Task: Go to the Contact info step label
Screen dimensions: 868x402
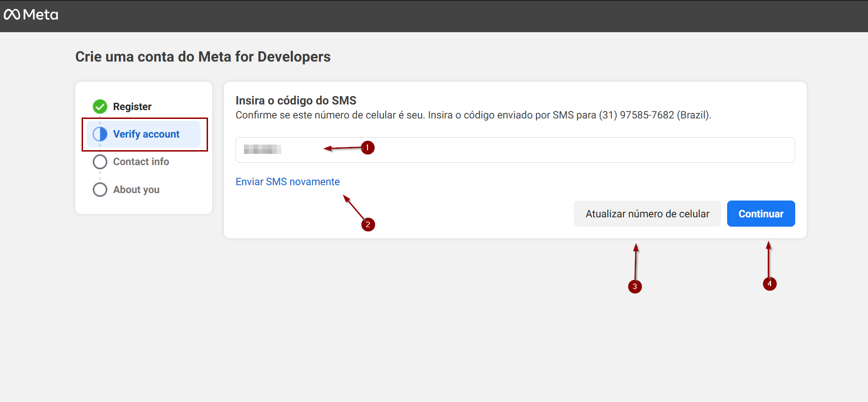Action: pos(141,162)
